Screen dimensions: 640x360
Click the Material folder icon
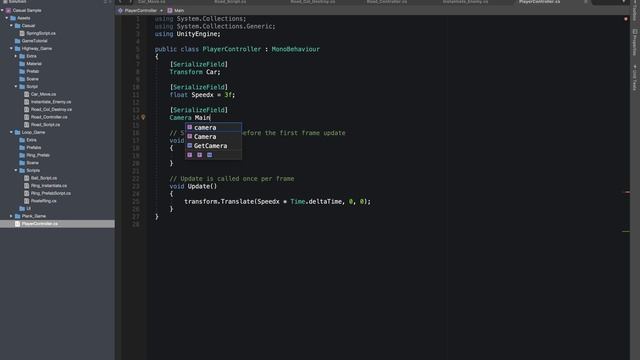22,64
